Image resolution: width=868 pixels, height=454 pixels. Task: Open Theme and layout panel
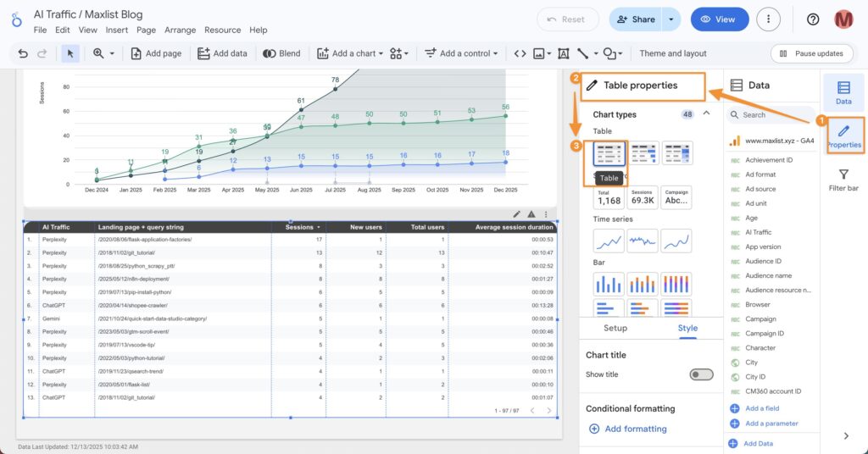pos(672,53)
